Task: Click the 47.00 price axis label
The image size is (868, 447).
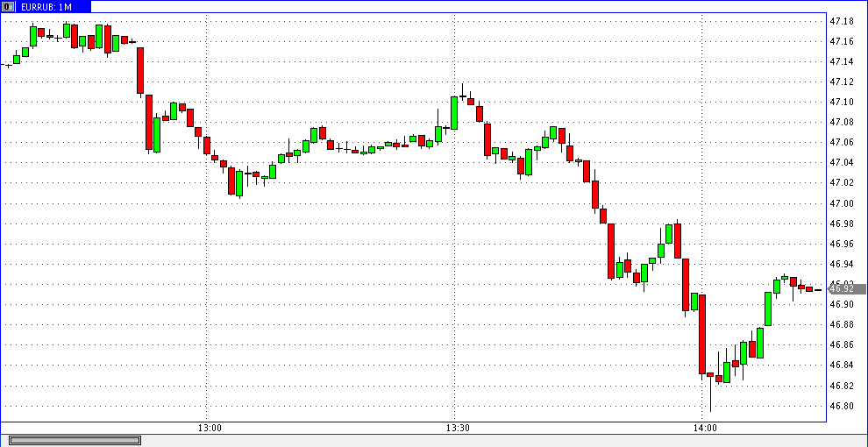Action: (842, 203)
